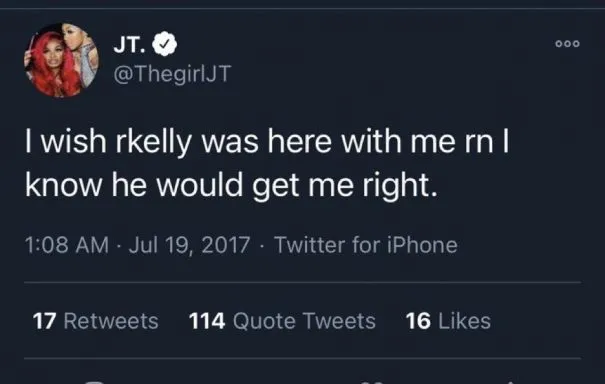Click the second line "know he would get me right."
This screenshot has width=605, height=384.
[232, 185]
